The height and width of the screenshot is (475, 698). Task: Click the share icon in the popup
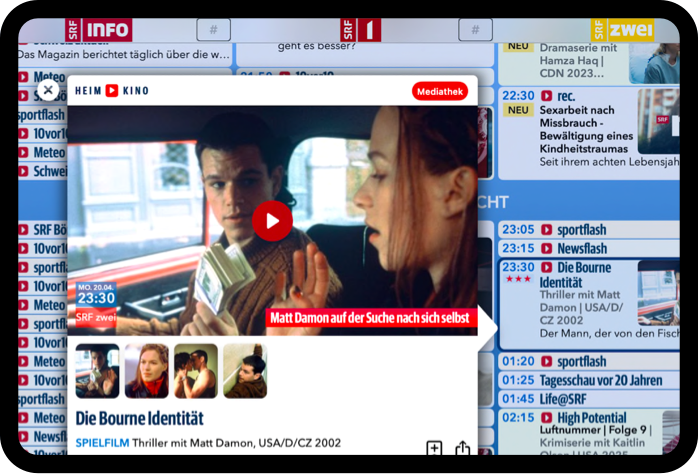(462, 449)
